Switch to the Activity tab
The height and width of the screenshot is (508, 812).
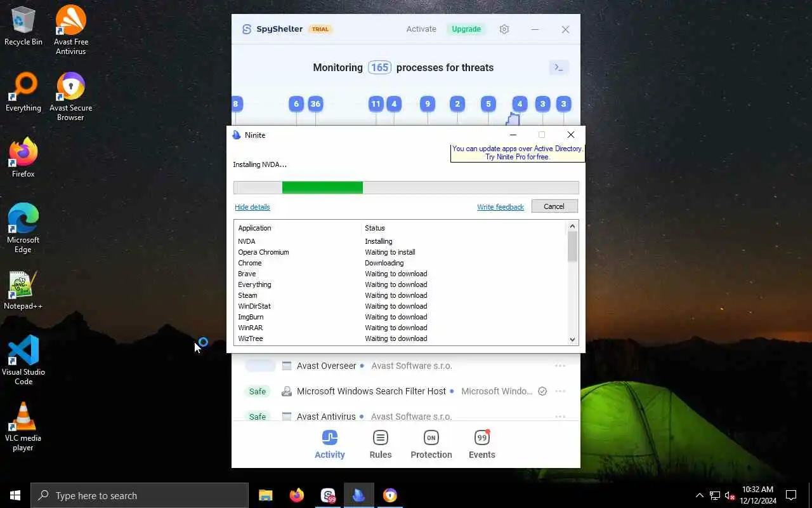[x=330, y=444]
